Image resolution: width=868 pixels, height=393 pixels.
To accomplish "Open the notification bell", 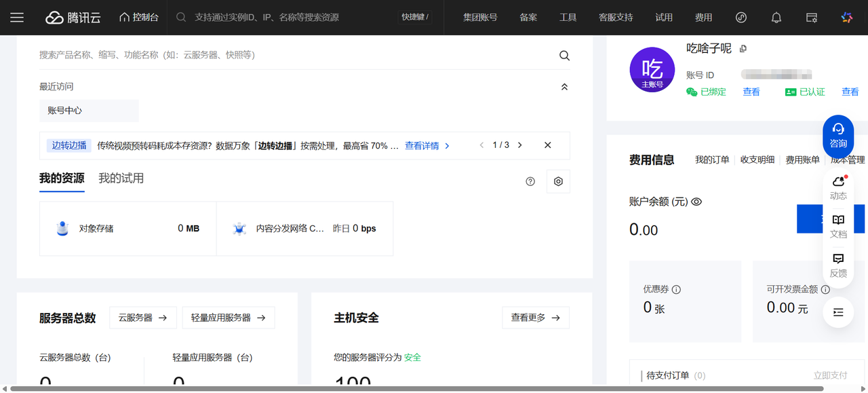I will tap(776, 18).
